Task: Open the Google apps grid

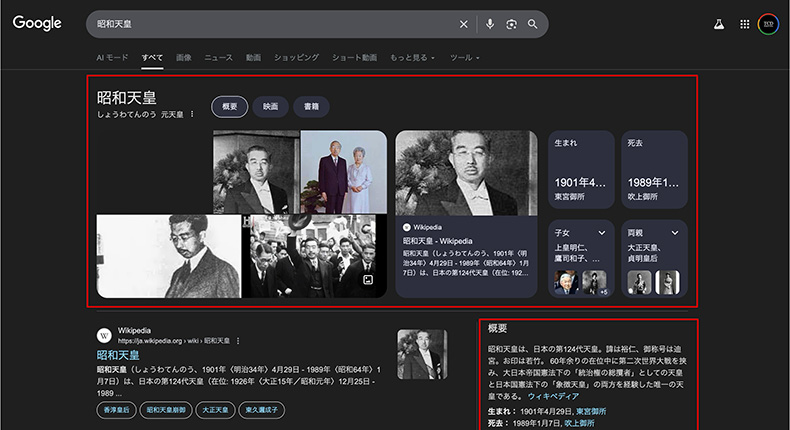Action: coord(744,24)
